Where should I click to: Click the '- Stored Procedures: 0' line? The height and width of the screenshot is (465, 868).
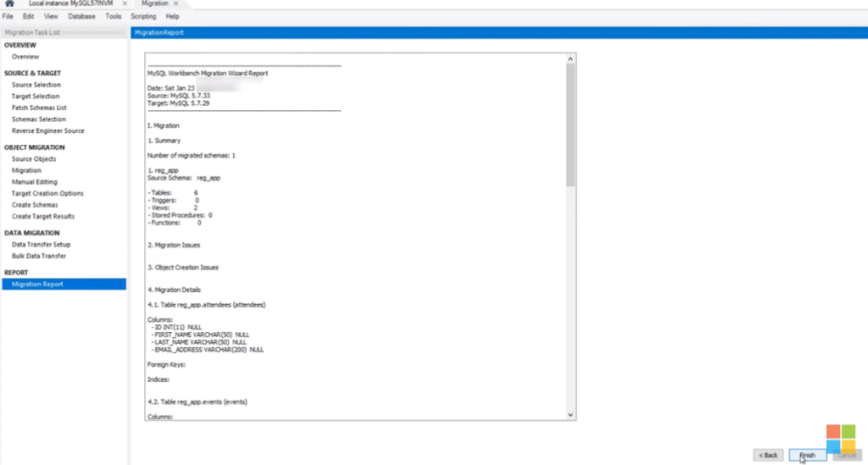[x=180, y=215]
